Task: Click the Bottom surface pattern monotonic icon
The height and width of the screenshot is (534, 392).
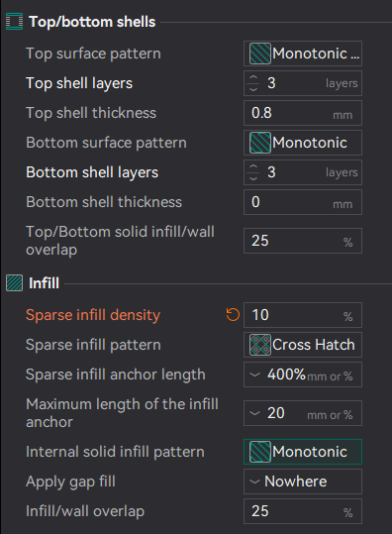Action: tap(260, 143)
